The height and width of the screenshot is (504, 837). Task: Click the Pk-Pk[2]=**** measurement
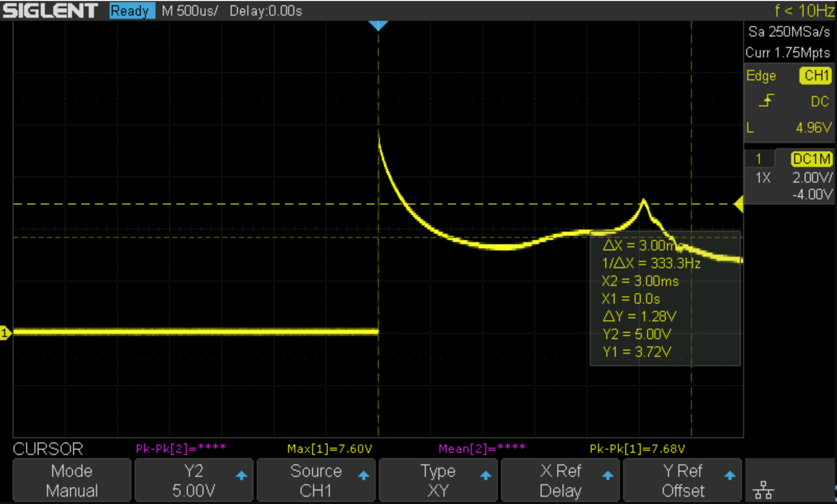(181, 448)
